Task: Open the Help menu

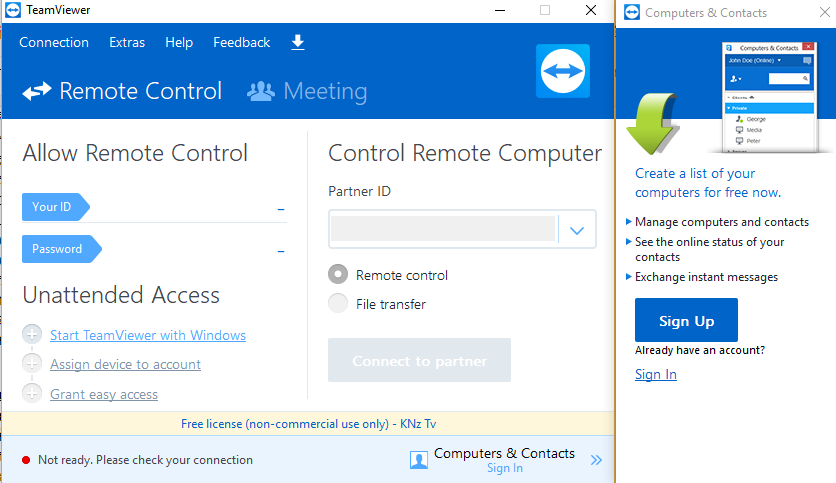Action: click(179, 43)
